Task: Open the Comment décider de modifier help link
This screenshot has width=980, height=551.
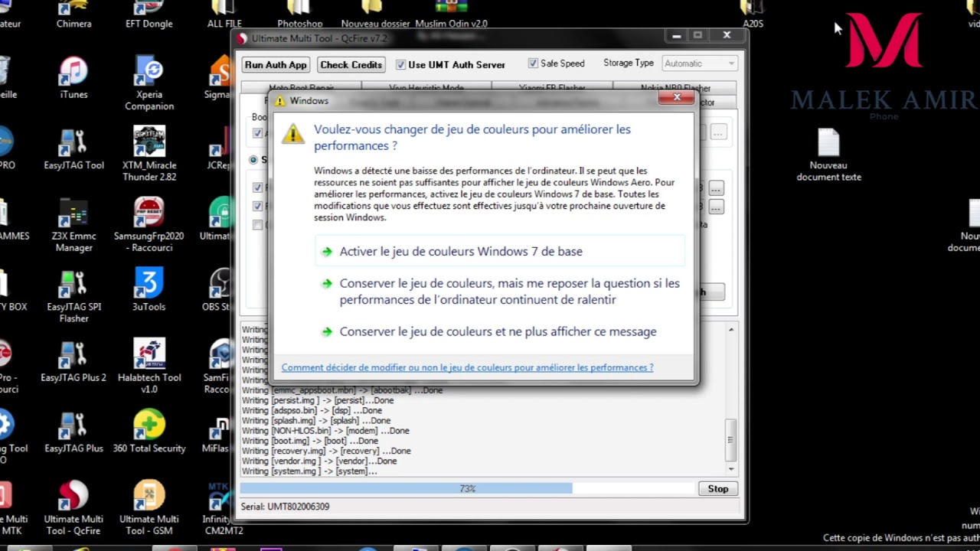Action: [x=467, y=367]
